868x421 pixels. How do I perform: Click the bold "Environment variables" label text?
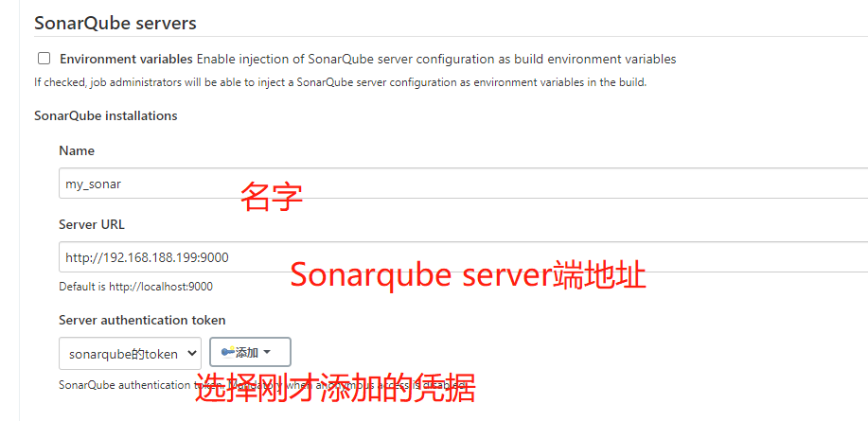pyautogui.click(x=126, y=59)
